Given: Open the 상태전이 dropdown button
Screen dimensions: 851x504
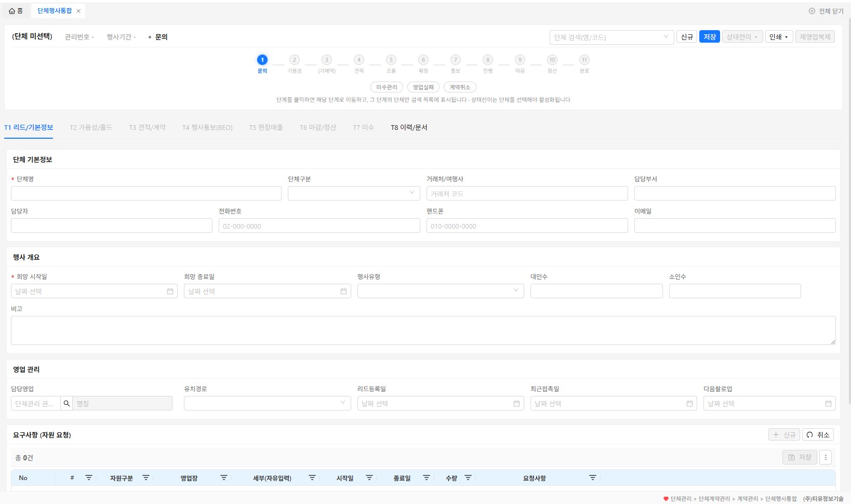Looking at the screenshot, I should click(742, 37).
